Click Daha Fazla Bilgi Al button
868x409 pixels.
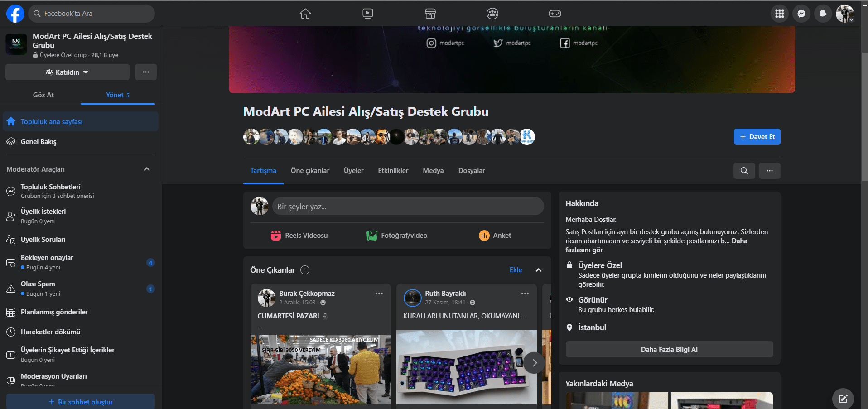pyautogui.click(x=669, y=349)
